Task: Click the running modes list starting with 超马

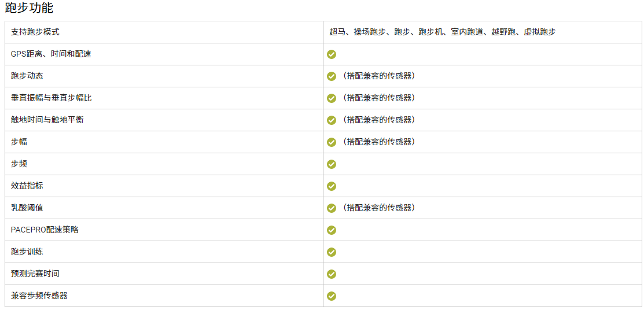Action: click(443, 32)
